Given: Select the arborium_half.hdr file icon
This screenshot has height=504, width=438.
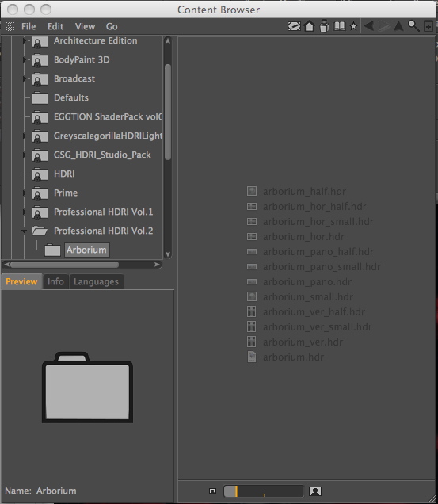Looking at the screenshot, I should pyautogui.click(x=252, y=191).
